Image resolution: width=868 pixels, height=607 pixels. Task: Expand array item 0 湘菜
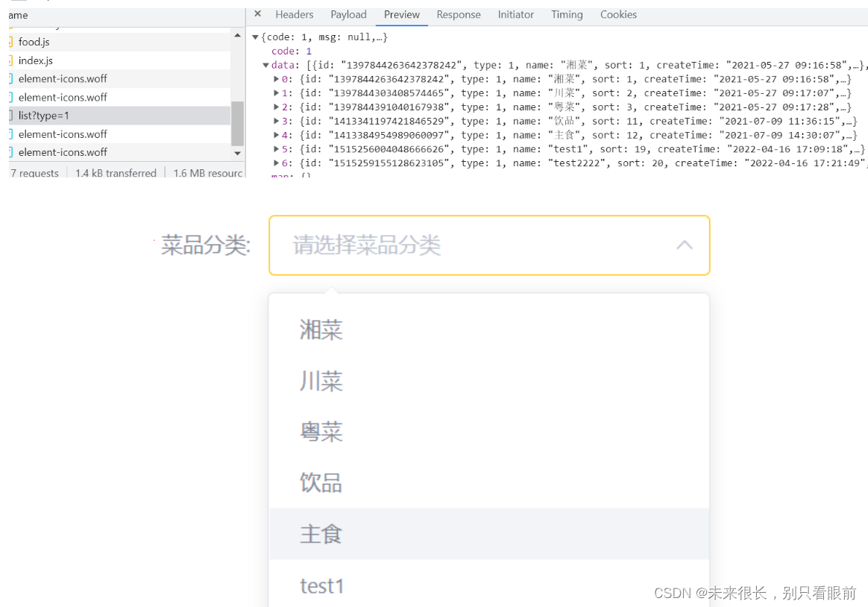point(276,79)
